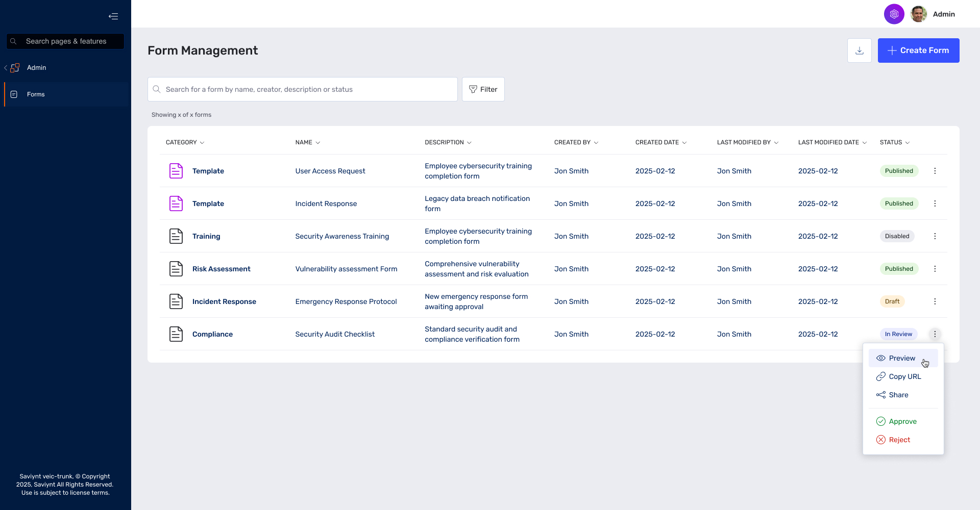
Task: Open three-dot menu for User Access Request row
Action: pyautogui.click(x=935, y=171)
